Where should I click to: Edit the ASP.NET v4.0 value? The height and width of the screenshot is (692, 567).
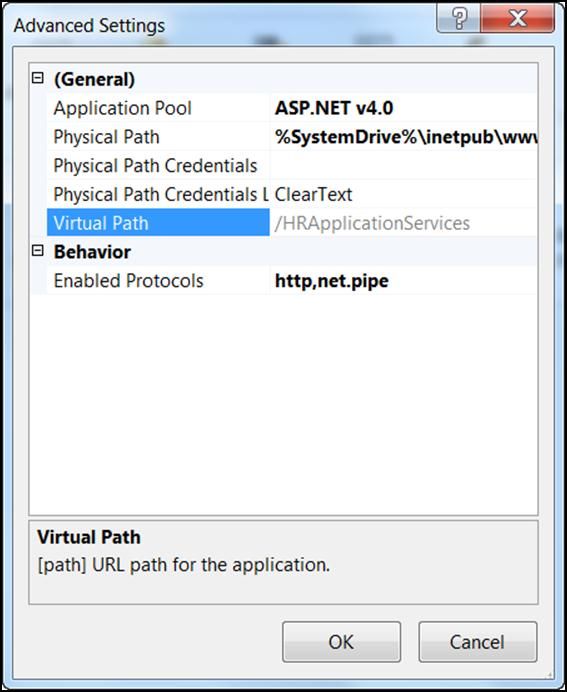[403, 108]
